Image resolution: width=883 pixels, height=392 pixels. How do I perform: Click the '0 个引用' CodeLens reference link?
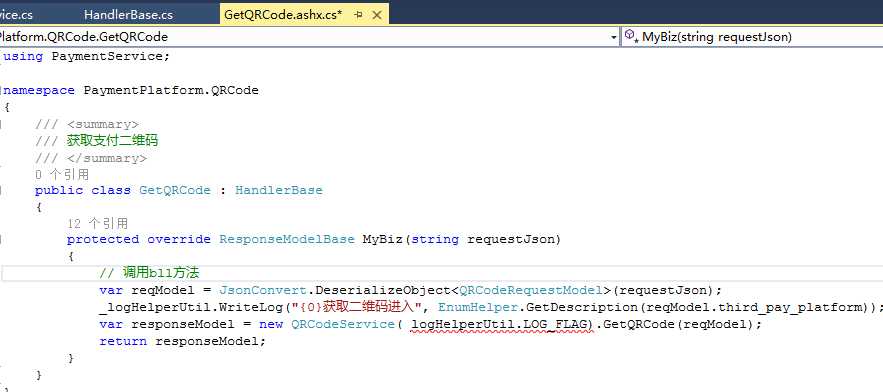[62, 174]
